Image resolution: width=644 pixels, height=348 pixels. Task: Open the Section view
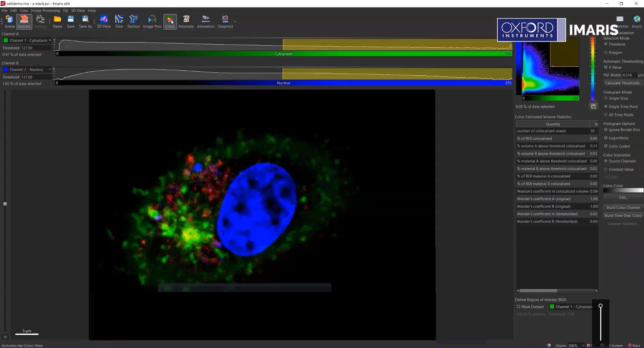point(133,21)
